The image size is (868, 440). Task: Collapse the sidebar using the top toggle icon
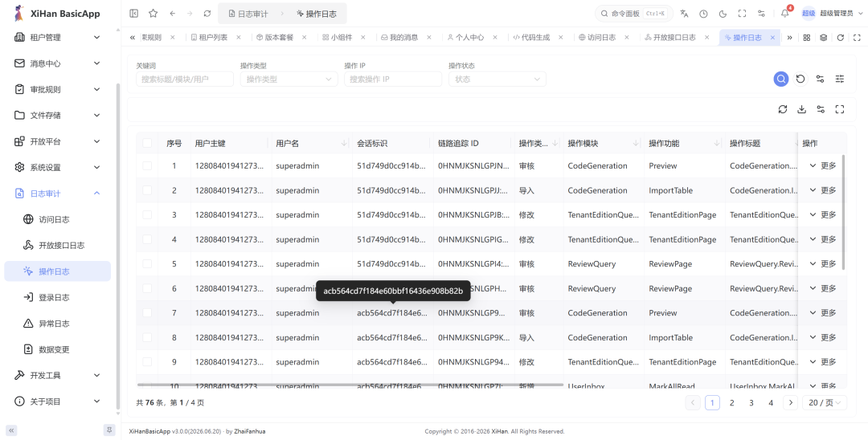click(134, 14)
